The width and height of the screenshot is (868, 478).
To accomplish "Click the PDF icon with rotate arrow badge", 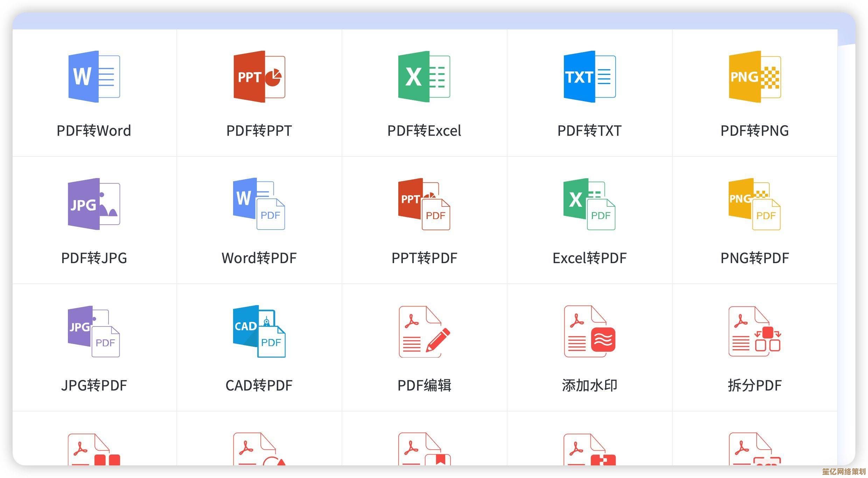I will (259, 449).
